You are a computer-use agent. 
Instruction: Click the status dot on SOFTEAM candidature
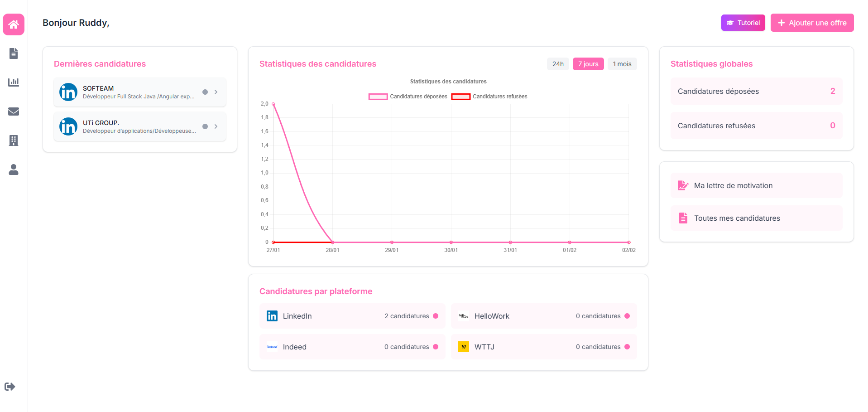pos(206,92)
